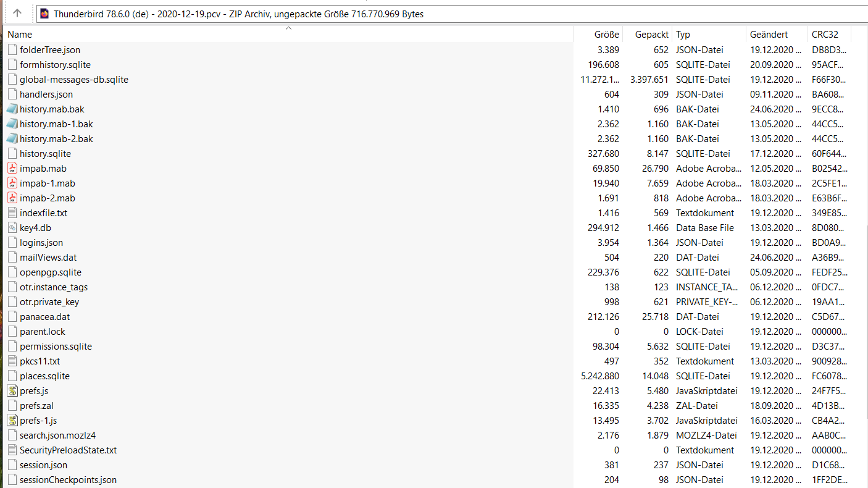Click the type 'MOZLZ4-Datei' cell
The width and height of the screenshot is (868, 488).
[x=706, y=435]
